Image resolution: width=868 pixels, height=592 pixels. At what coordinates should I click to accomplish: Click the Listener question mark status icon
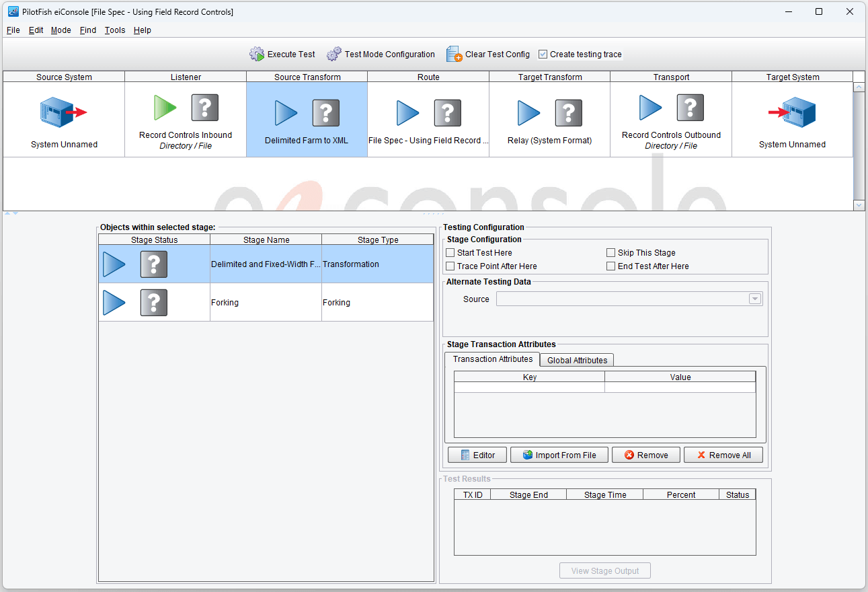click(x=205, y=108)
